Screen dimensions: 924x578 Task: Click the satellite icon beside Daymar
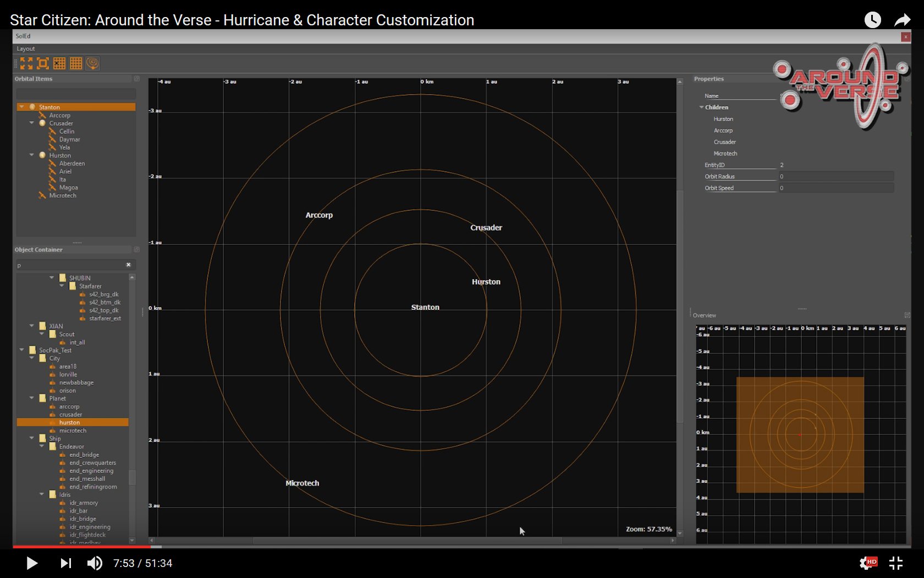(x=52, y=139)
